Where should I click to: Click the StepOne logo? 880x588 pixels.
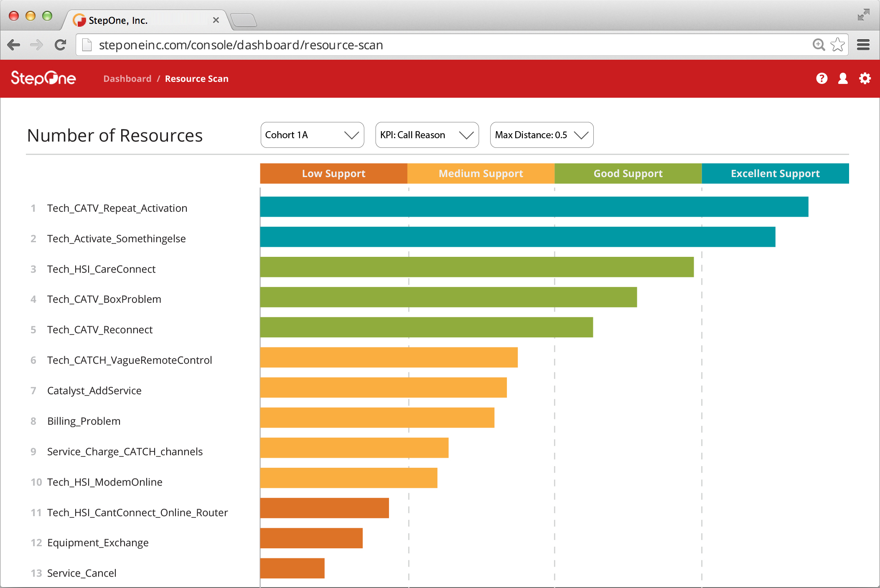(x=43, y=78)
